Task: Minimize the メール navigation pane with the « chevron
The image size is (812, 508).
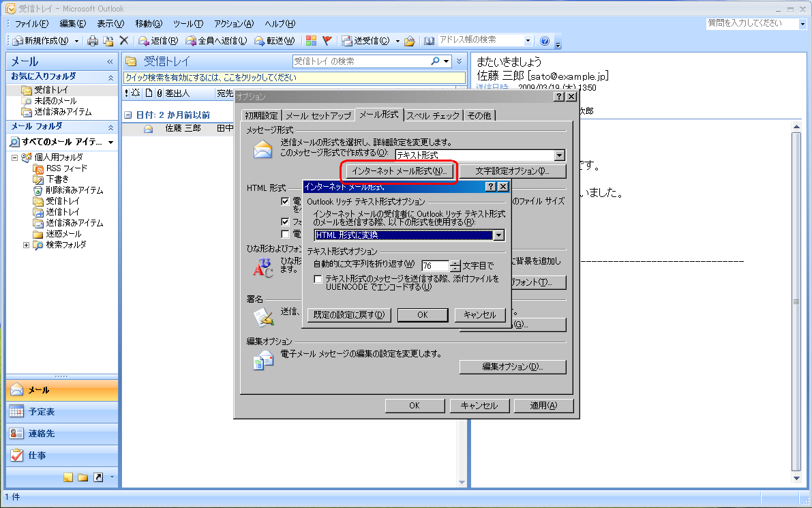Action: [x=110, y=61]
